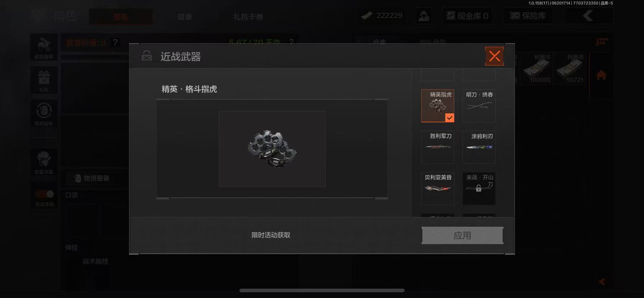The image size is (644, 298).
Task: Open the 现金库 cash vault button
Action: pos(468,16)
